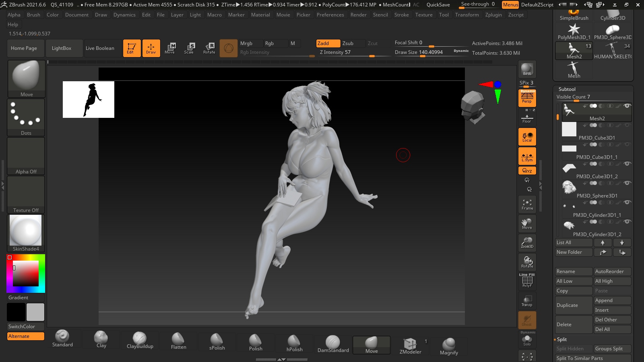
Task: Adjust the Draw Size slider
Action: pos(431,52)
